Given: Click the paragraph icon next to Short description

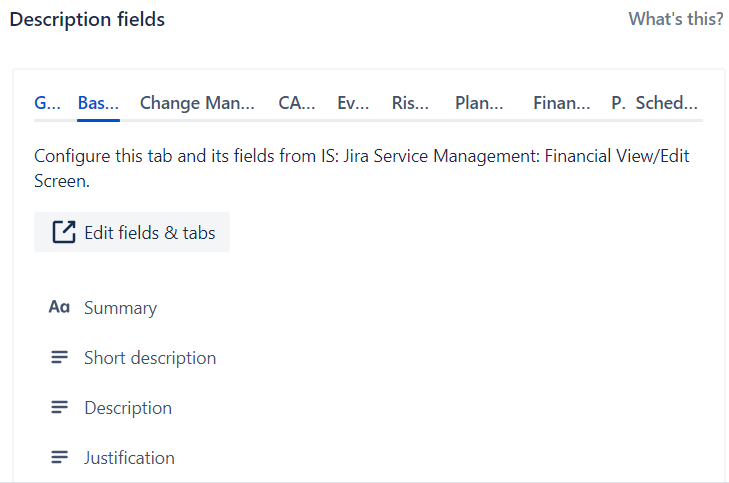Looking at the screenshot, I should tap(60, 357).
